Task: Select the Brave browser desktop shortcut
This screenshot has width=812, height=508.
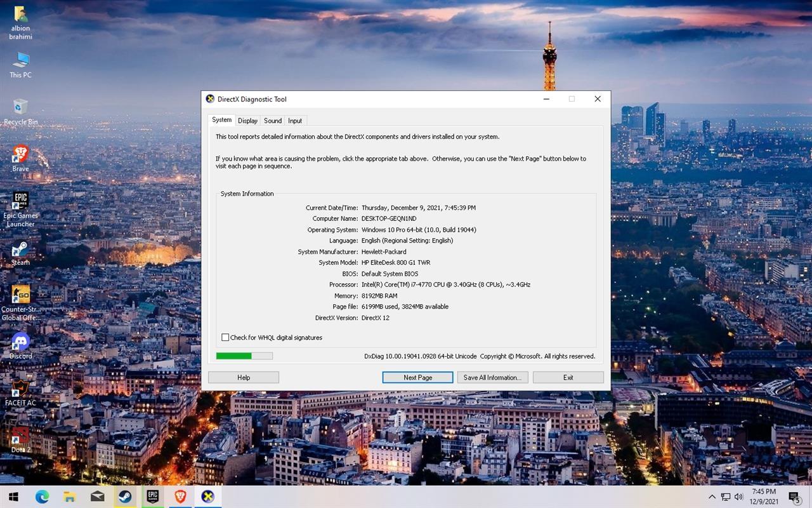Action: pyautogui.click(x=20, y=159)
